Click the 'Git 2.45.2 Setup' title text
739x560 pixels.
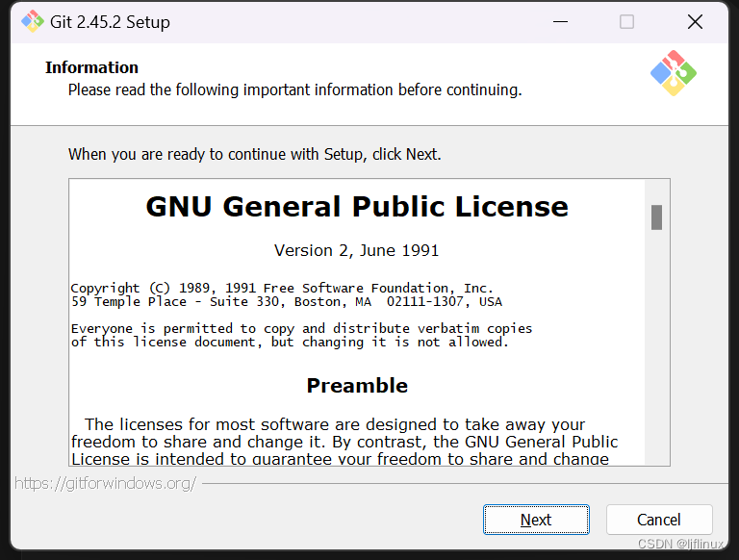pos(110,22)
